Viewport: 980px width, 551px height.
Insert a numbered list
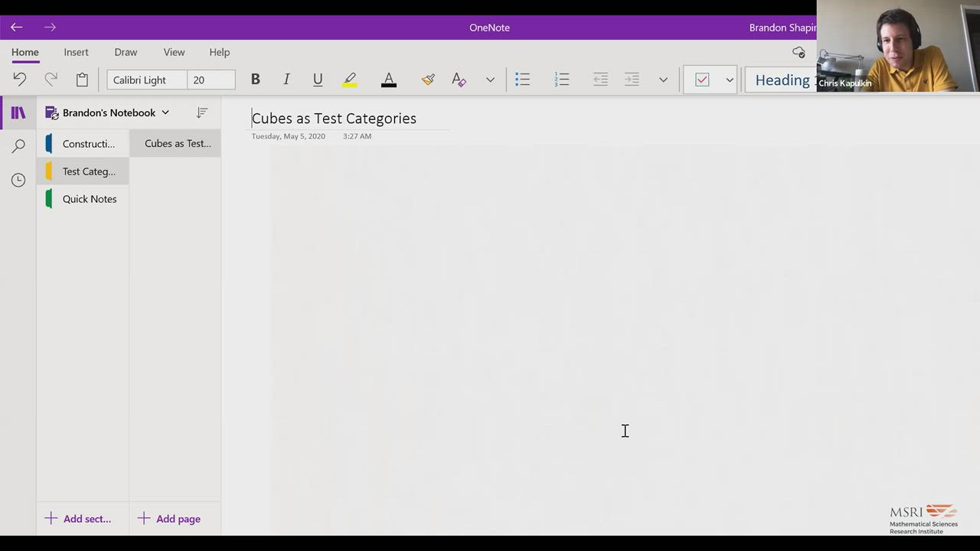(562, 80)
